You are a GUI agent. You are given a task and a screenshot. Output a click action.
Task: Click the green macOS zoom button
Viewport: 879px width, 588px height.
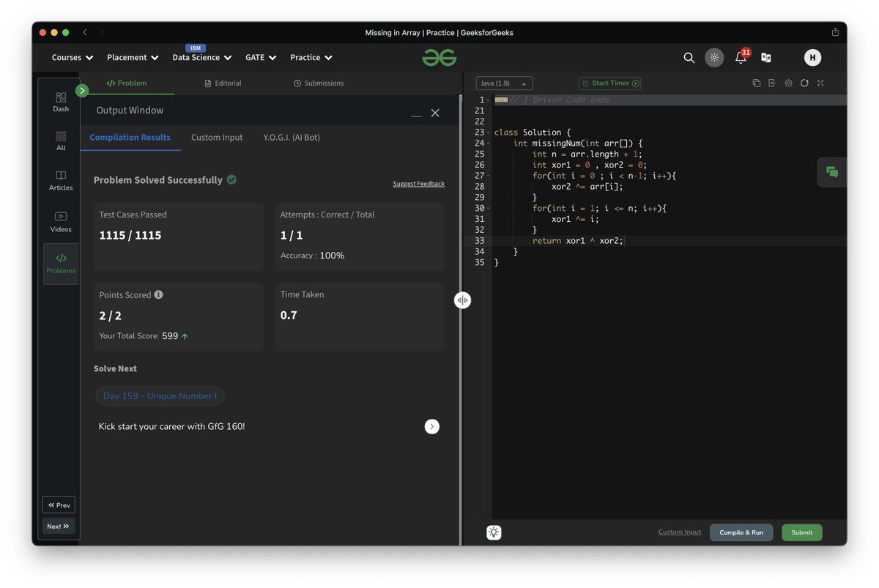coord(66,32)
